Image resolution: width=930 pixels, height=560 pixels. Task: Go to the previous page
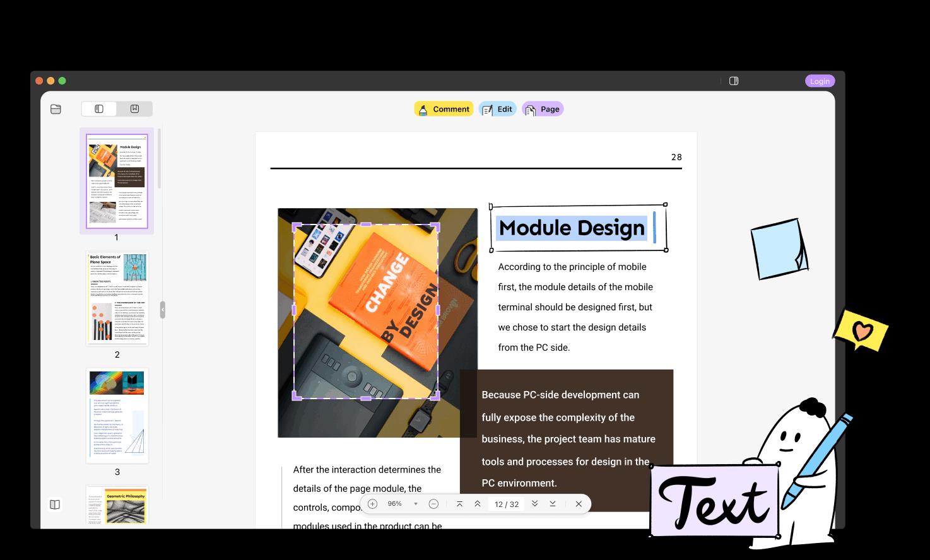478,504
